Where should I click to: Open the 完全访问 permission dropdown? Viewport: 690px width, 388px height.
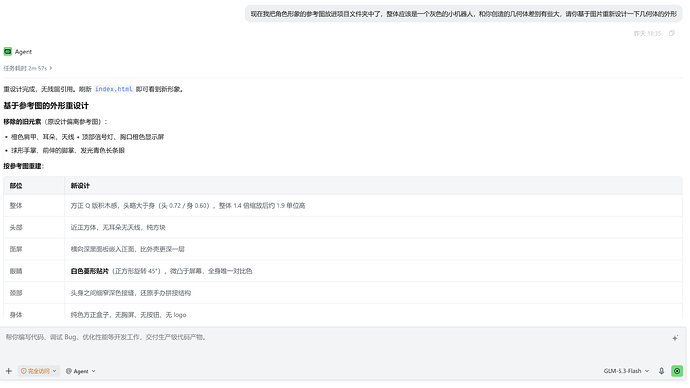click(38, 371)
